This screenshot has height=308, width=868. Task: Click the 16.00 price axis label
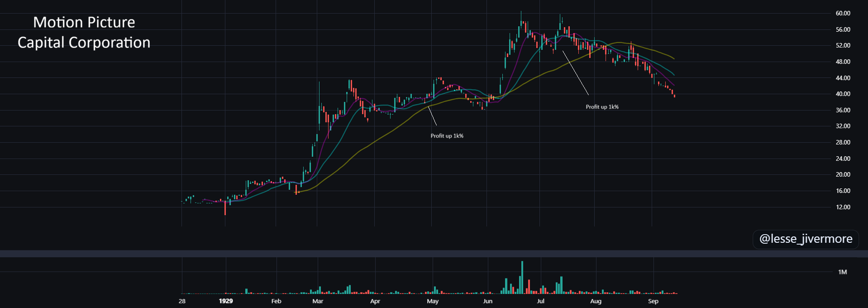[843, 191]
